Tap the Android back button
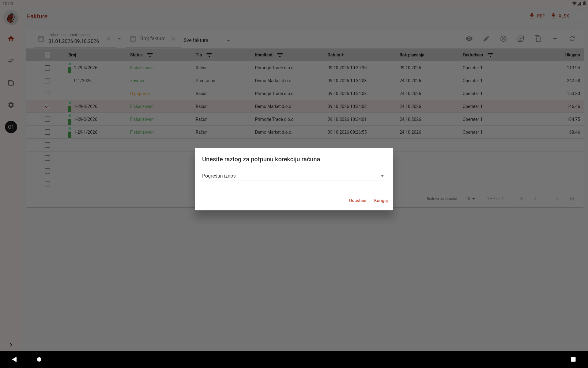The width and height of the screenshot is (588, 368). click(x=14, y=359)
